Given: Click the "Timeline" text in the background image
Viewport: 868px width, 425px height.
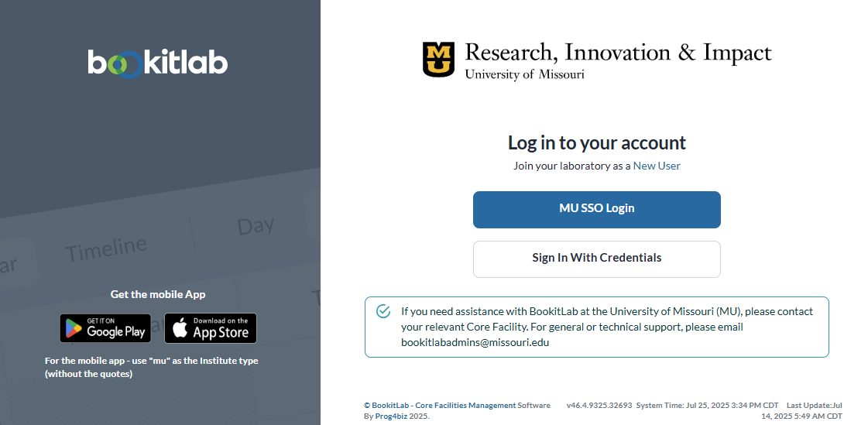Looking at the screenshot, I should point(105,249).
